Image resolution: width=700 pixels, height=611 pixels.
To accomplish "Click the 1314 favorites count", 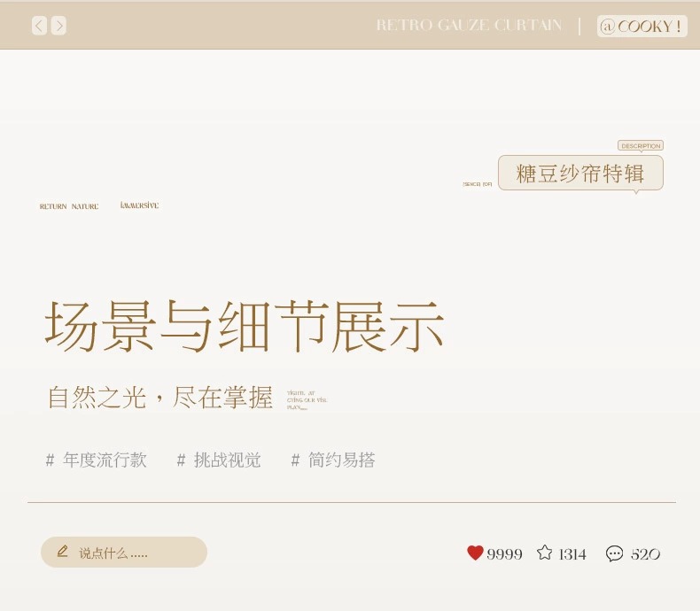I will (572, 554).
